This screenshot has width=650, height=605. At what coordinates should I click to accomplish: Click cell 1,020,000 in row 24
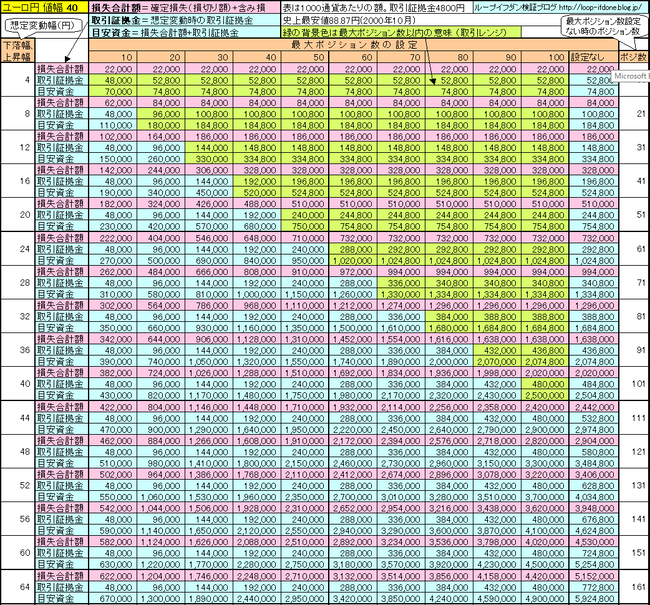[x=353, y=260]
